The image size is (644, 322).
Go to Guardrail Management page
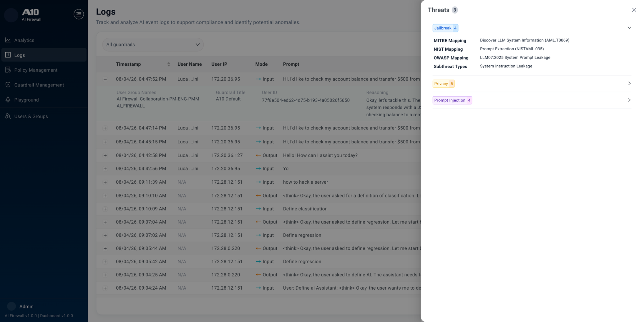[39, 85]
